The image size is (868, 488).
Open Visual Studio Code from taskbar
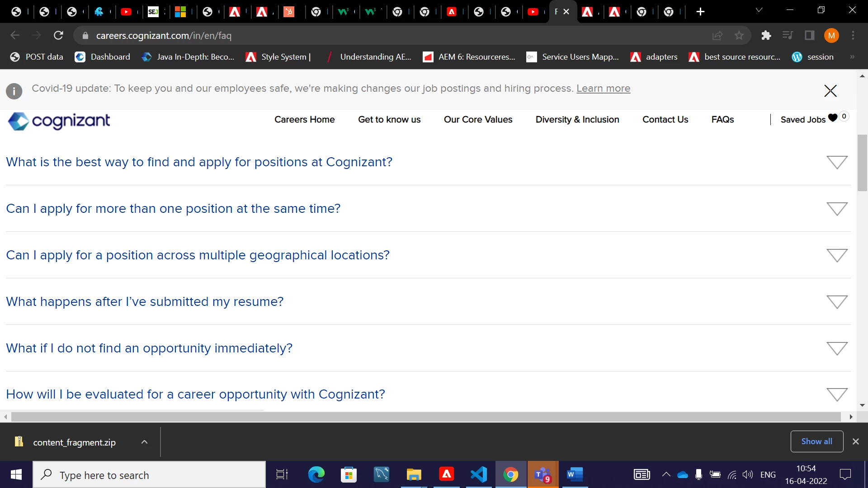click(478, 474)
